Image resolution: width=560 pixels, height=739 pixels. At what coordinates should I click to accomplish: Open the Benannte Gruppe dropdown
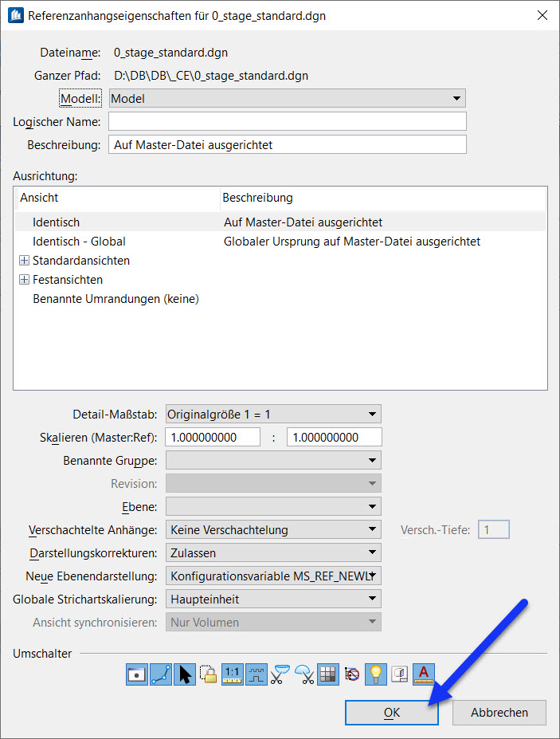point(273,461)
